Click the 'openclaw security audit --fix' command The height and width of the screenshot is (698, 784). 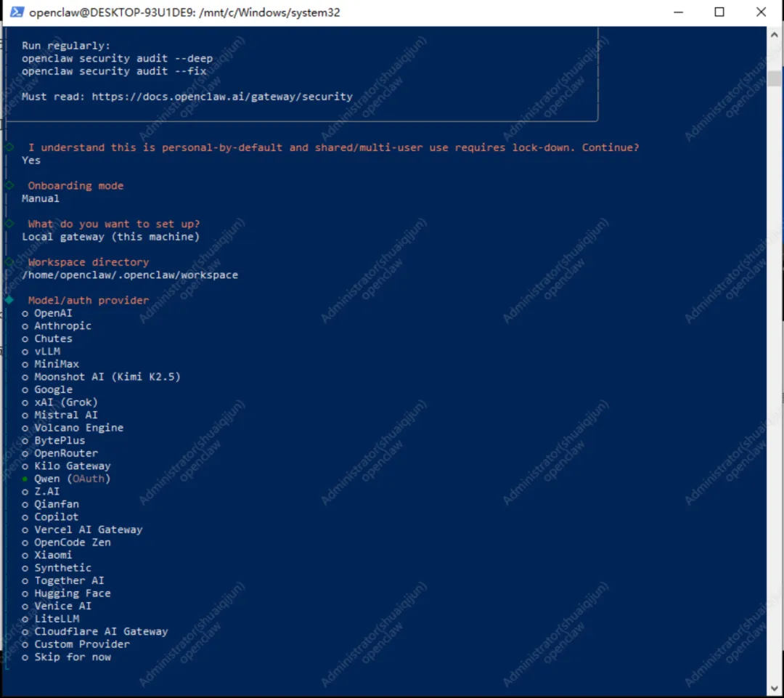coord(114,71)
